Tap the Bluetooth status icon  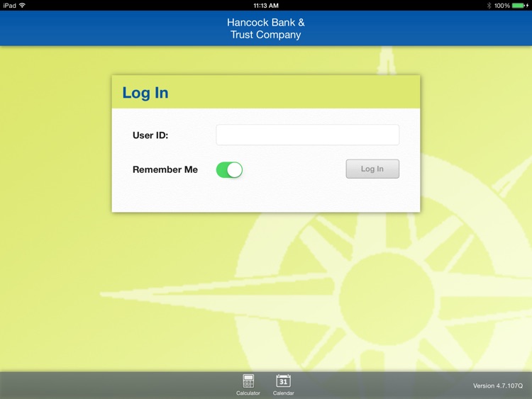pyautogui.click(x=489, y=6)
